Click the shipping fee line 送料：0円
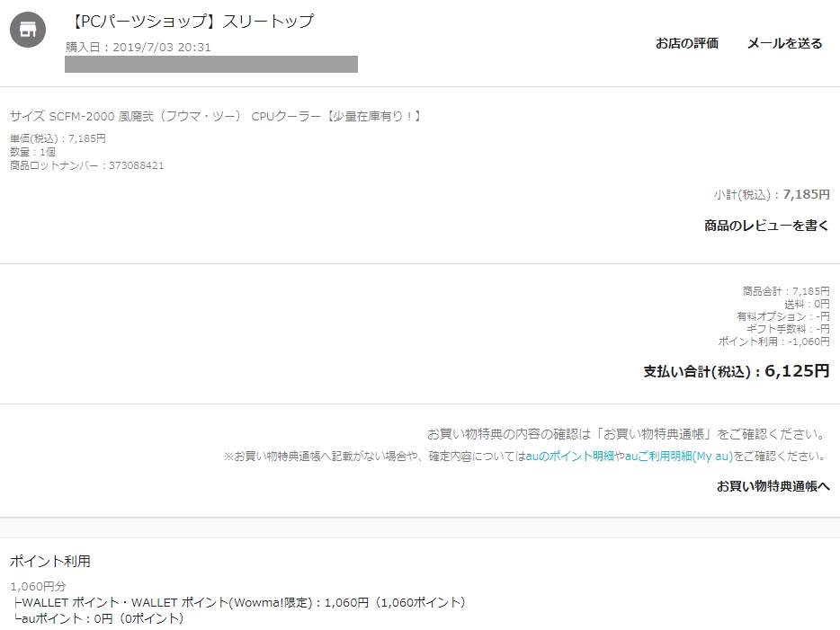The width and height of the screenshot is (840, 630). (807, 304)
